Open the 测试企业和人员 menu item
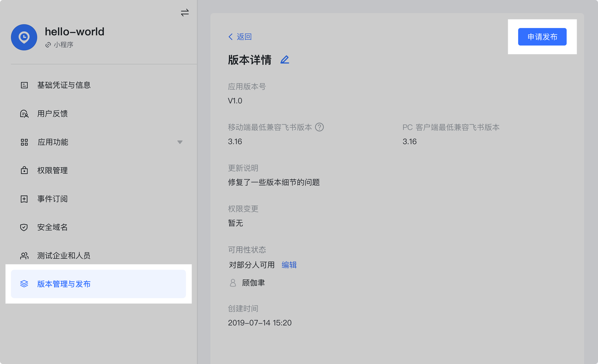The height and width of the screenshot is (364, 598). click(64, 256)
